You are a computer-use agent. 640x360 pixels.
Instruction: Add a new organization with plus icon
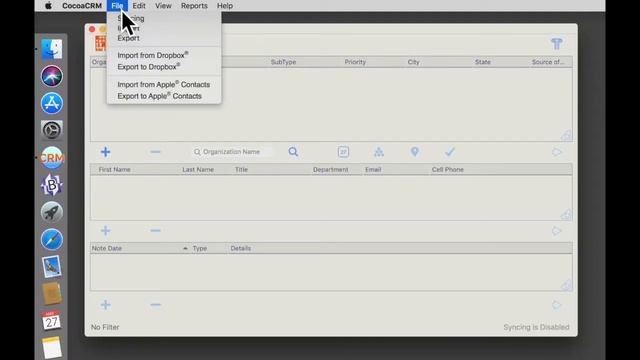105,152
